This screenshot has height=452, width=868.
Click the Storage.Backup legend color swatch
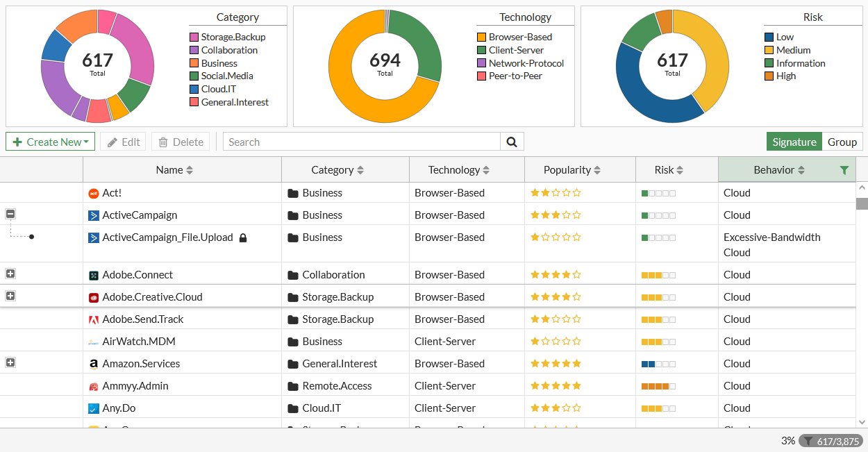194,37
